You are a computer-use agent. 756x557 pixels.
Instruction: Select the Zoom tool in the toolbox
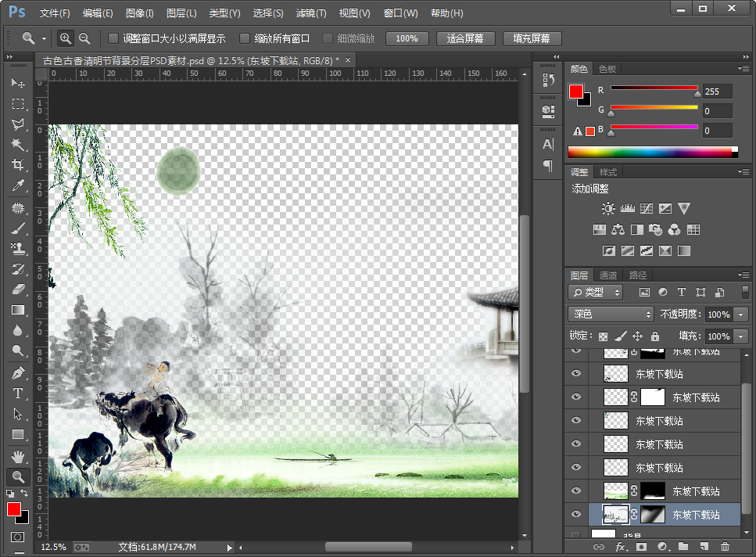coord(18,477)
